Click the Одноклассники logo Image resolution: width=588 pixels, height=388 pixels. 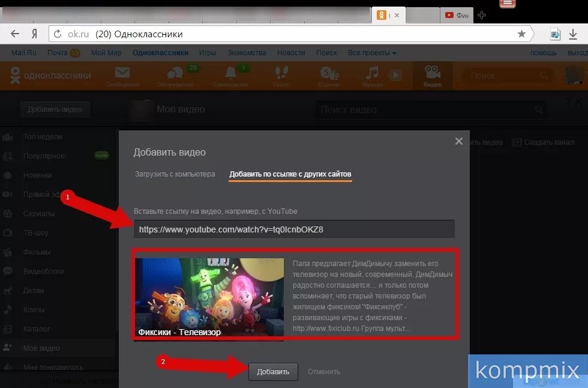pos(50,76)
